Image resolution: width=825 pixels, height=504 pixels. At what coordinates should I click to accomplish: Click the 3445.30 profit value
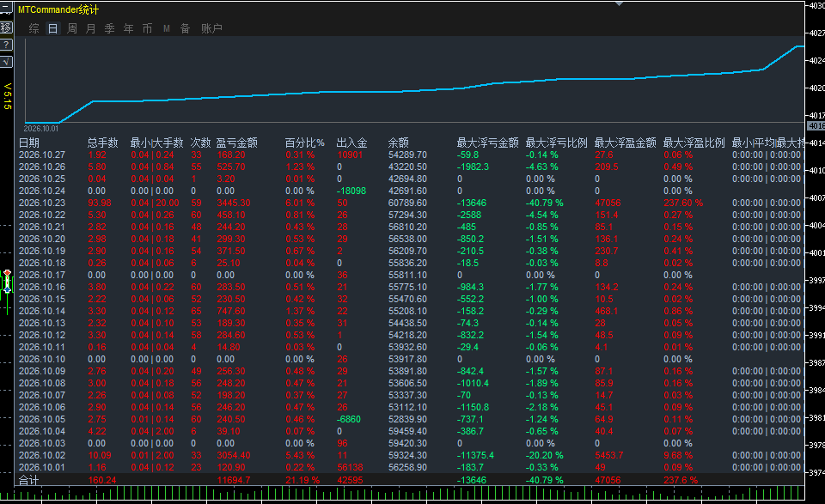click(x=234, y=203)
